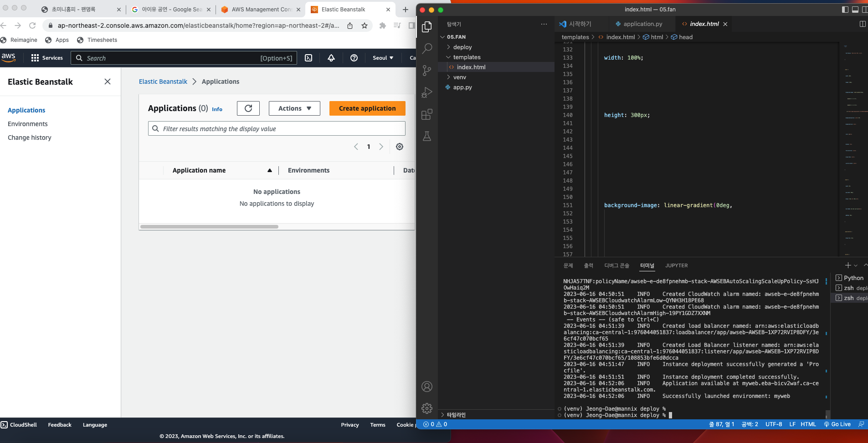This screenshot has height=443, width=868.
Task: Open Actions dropdown
Action: tap(294, 108)
